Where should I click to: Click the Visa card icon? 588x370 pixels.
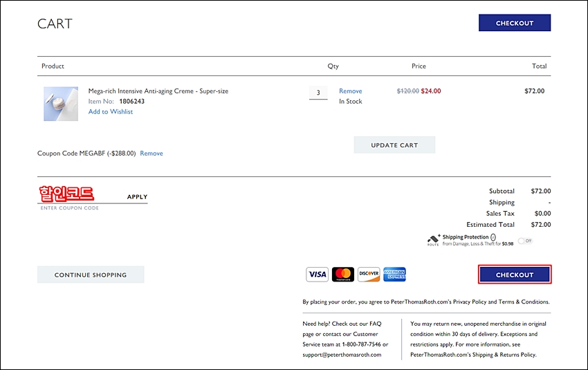click(318, 275)
